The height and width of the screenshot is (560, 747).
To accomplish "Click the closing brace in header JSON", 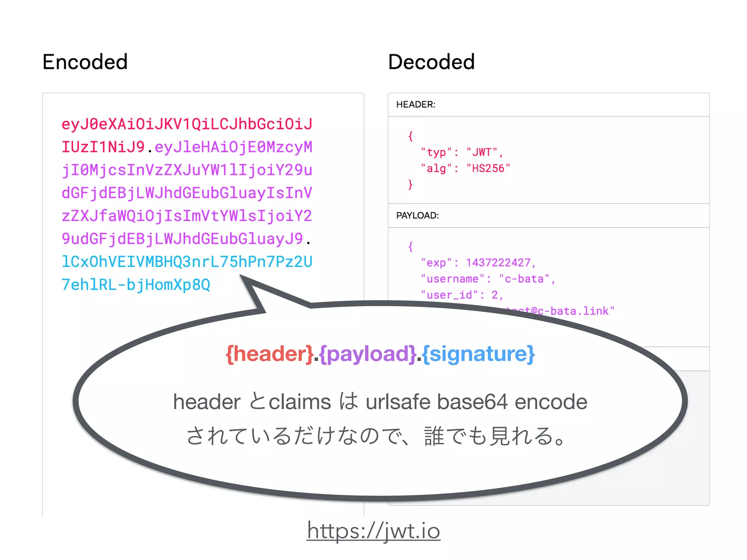I will coord(410,184).
